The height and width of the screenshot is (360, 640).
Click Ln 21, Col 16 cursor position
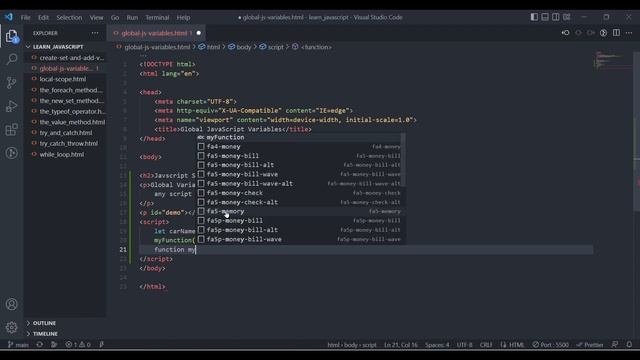pos(400,344)
